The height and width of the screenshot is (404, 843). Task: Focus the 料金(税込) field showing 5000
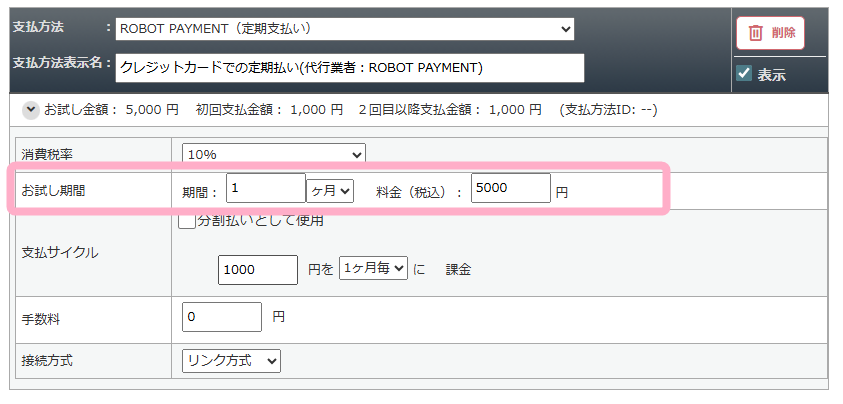(x=510, y=189)
